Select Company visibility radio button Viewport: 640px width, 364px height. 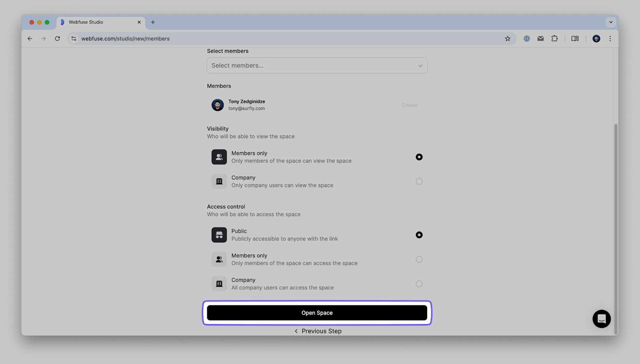[419, 181]
